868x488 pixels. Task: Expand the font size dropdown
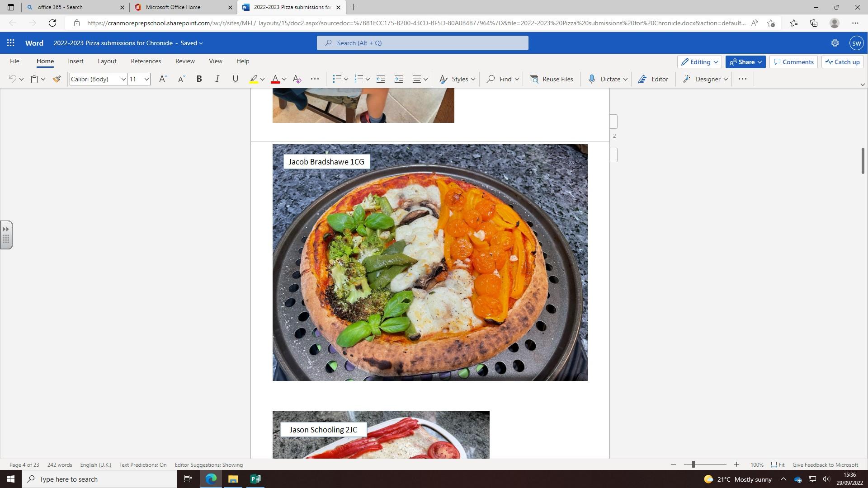point(146,79)
